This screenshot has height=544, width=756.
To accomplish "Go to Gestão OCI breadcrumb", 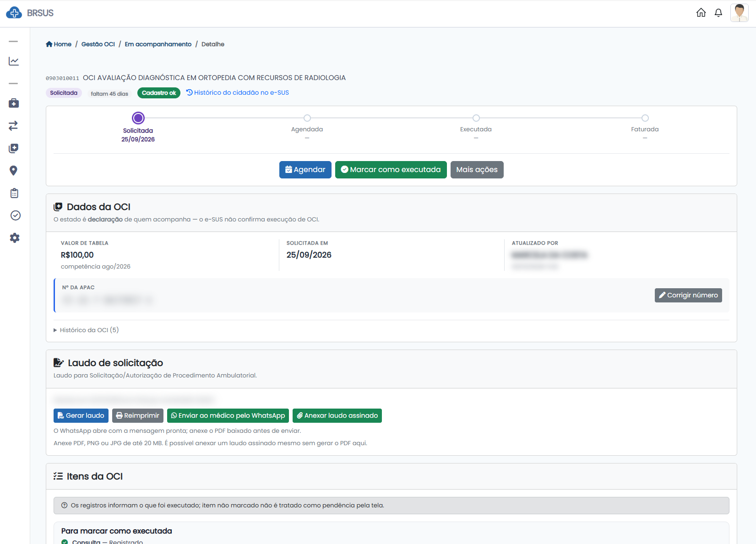I will (x=98, y=44).
